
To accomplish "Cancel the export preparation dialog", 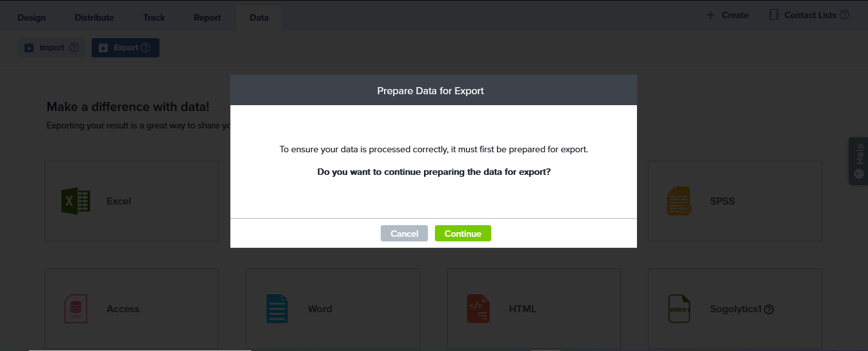I will coord(404,234).
